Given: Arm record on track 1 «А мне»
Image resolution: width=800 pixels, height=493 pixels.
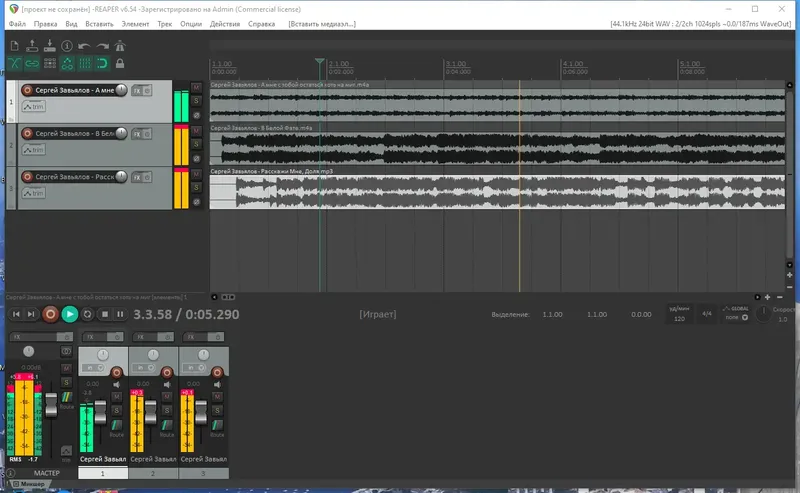Looking at the screenshot, I should click(x=28, y=90).
